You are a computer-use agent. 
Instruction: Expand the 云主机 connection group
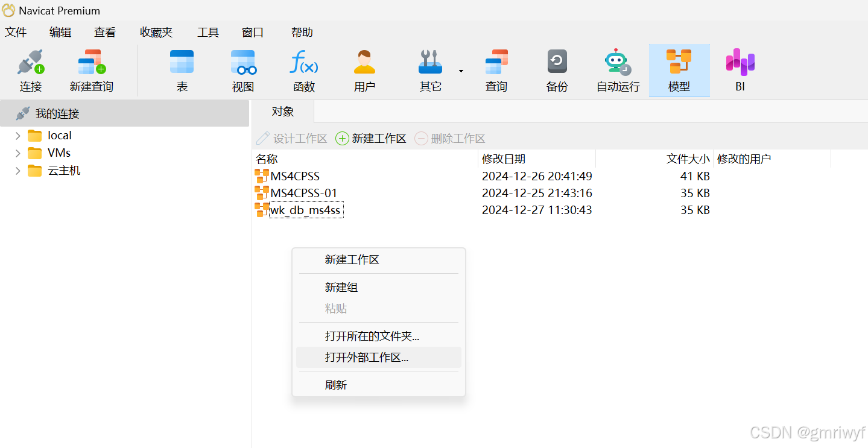pos(18,171)
